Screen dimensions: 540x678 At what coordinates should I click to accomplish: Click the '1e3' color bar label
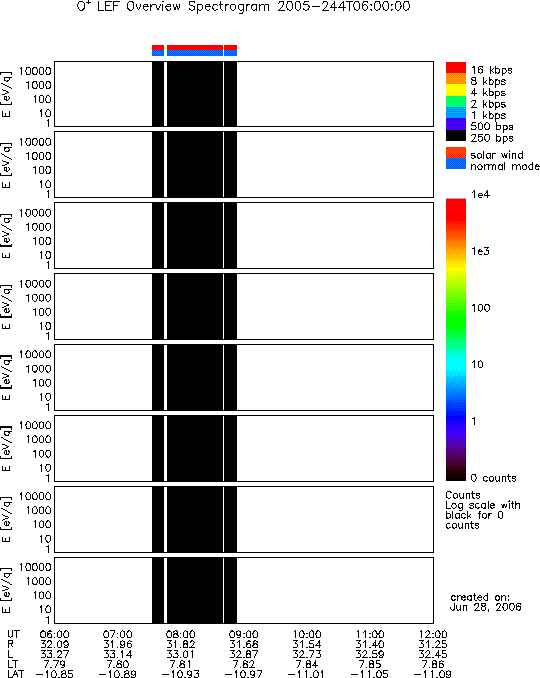[480, 251]
